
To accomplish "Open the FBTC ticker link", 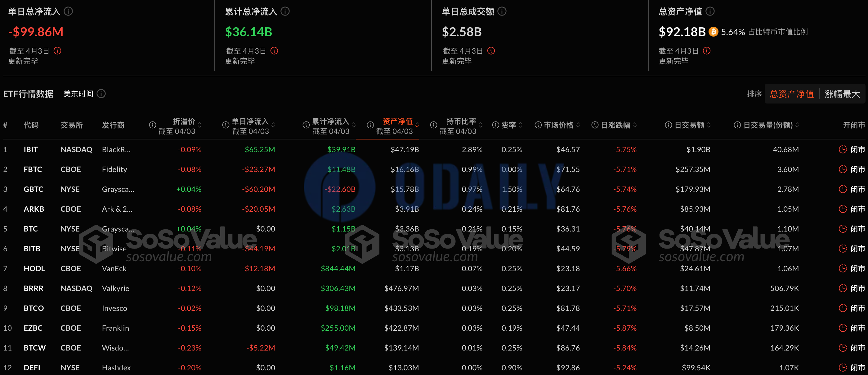I will point(33,169).
